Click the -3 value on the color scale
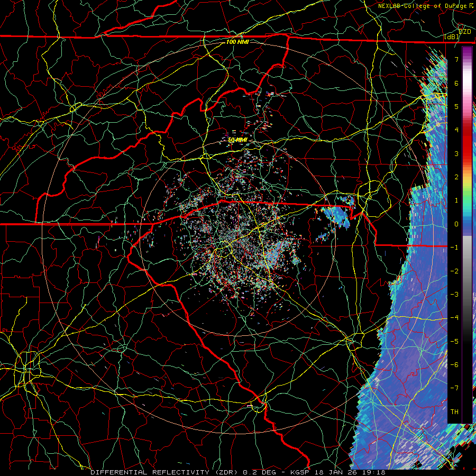 454,295
